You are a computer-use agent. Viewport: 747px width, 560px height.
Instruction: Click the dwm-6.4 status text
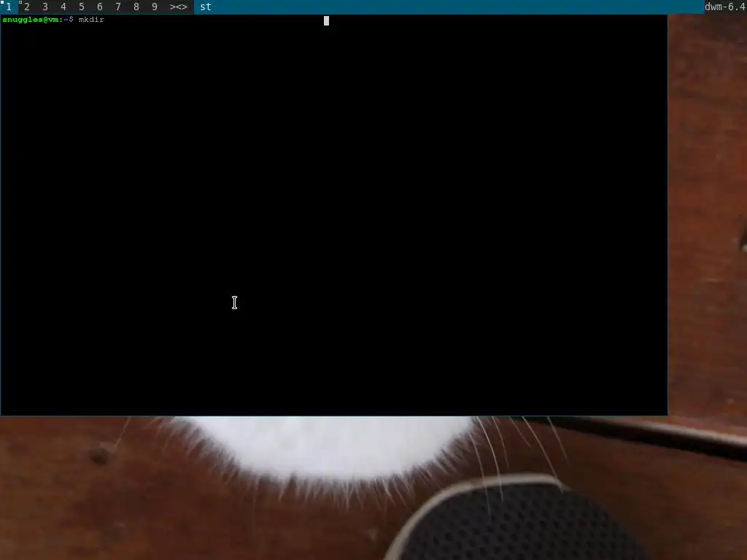[725, 7]
